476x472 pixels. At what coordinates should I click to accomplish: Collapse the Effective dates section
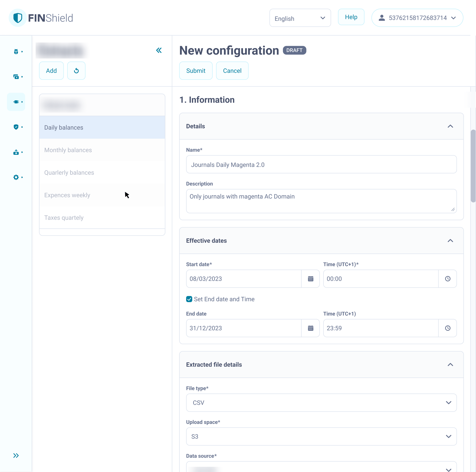coord(450,241)
